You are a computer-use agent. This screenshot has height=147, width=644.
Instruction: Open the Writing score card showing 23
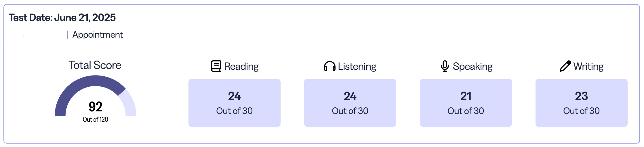(581, 103)
